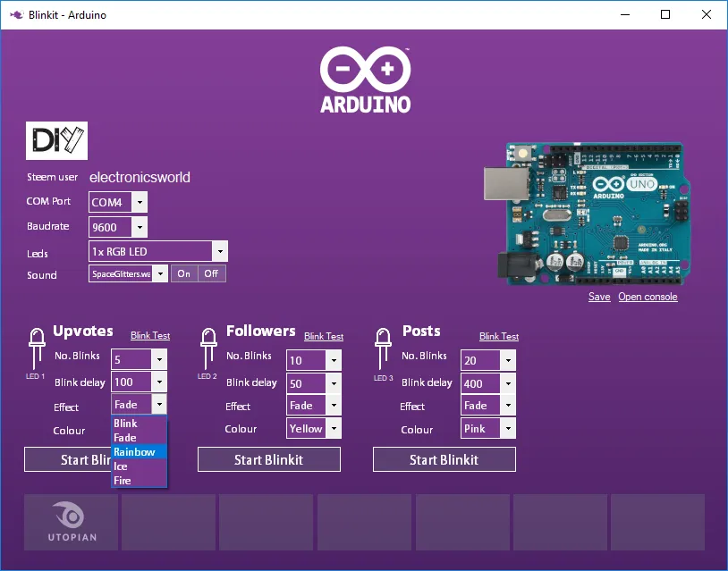This screenshot has height=571, width=728.
Task: Click Blink Test link for Posts
Action: point(499,336)
